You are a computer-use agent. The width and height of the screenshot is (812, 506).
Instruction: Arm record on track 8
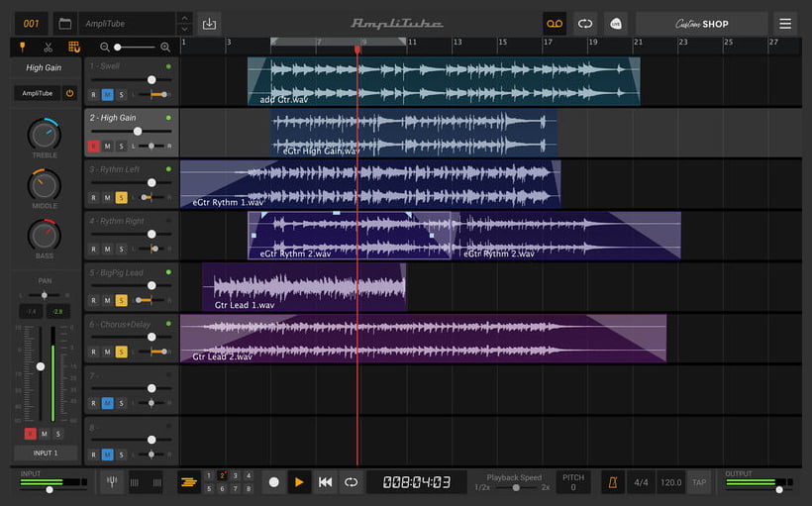pyautogui.click(x=93, y=455)
